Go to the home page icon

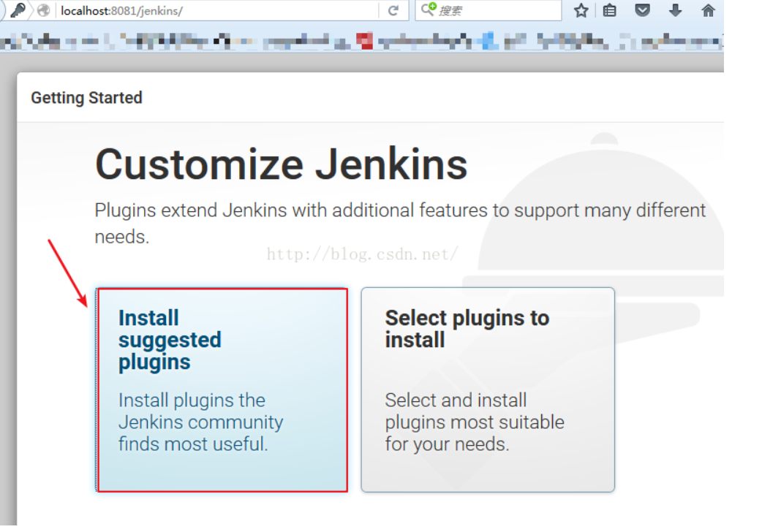tap(708, 10)
